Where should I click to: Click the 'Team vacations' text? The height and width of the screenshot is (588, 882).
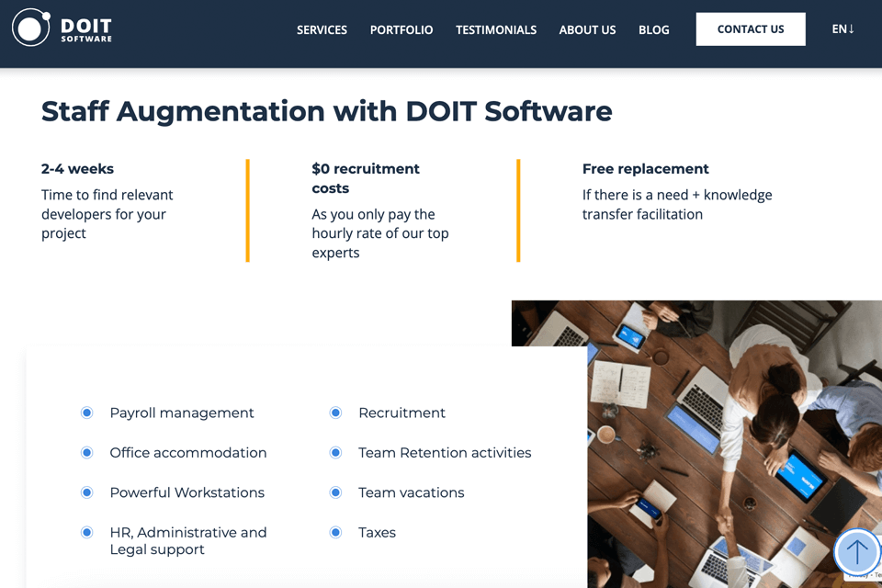[x=412, y=492]
